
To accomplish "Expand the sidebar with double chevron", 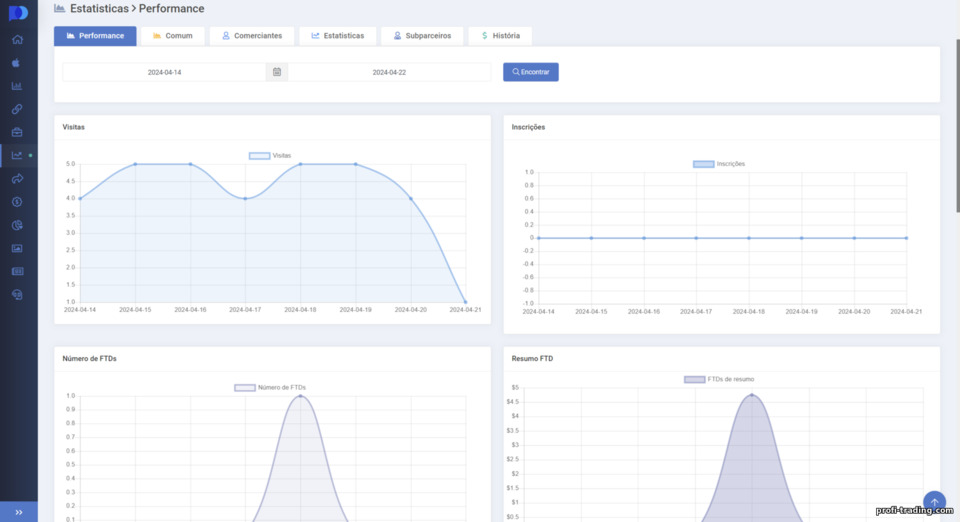I will (18, 512).
